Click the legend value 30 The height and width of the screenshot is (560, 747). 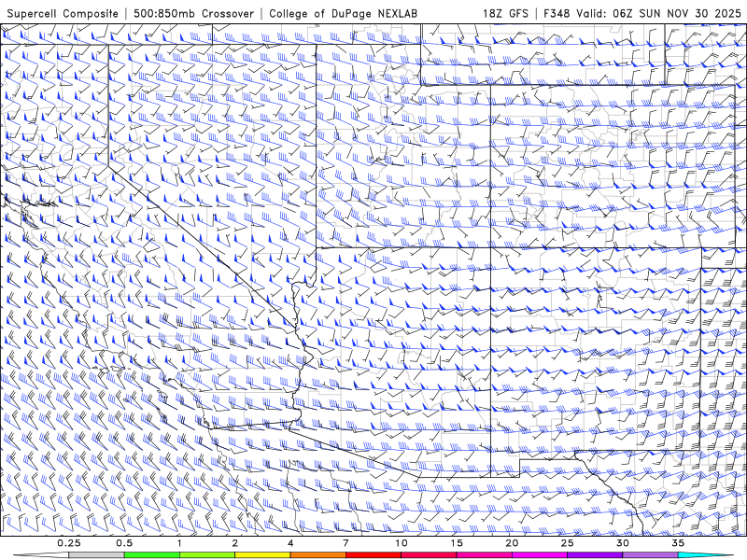[x=623, y=543]
